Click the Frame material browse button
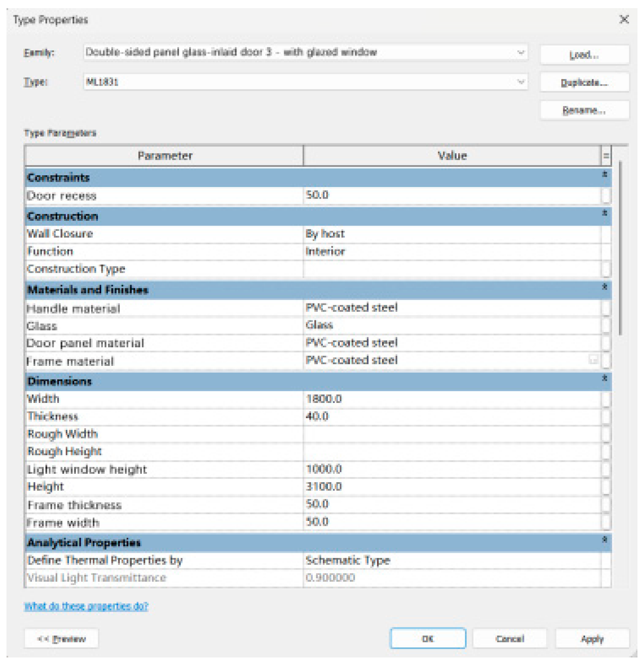Image resolution: width=644 pixels, height=664 pixels. pyautogui.click(x=593, y=360)
